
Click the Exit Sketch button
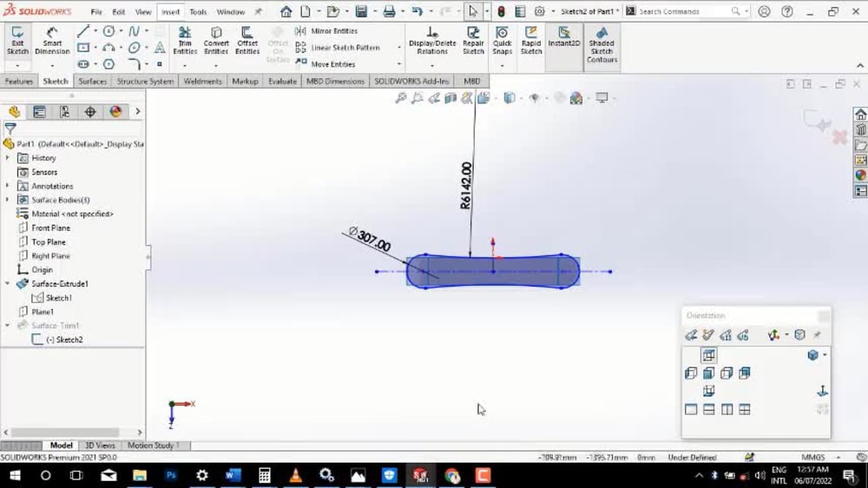click(x=17, y=41)
